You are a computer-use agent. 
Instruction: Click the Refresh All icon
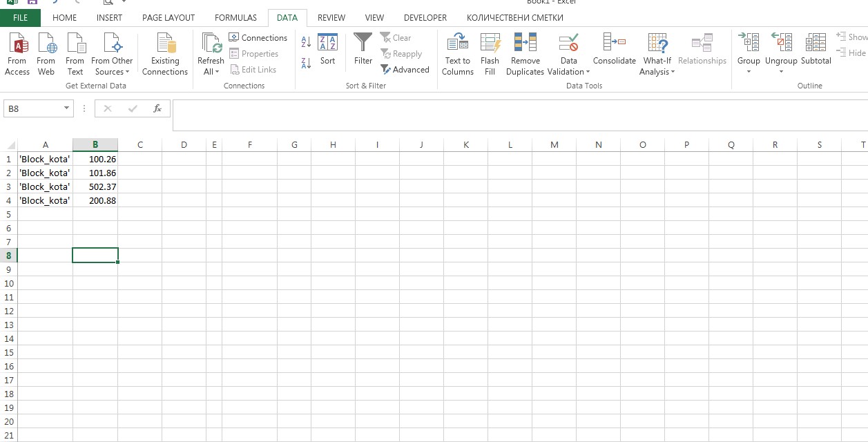coord(211,44)
